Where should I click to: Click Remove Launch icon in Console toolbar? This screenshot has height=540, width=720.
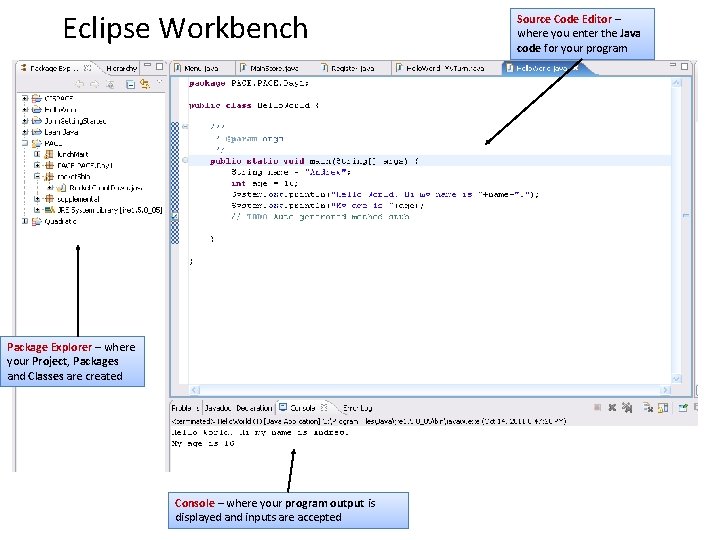click(x=612, y=408)
